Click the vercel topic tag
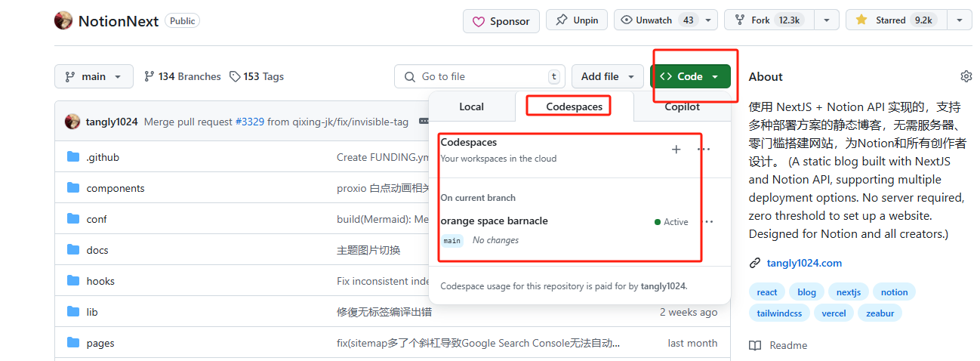The image size is (980, 361). 834,313
